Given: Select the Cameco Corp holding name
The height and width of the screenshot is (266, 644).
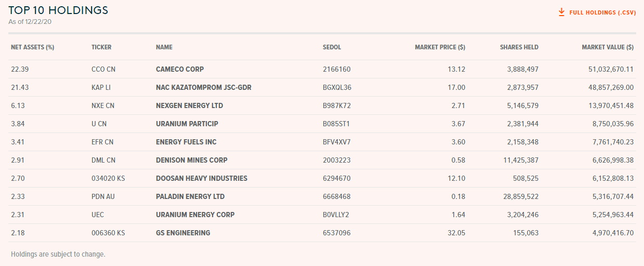Looking at the screenshot, I should click(180, 69).
